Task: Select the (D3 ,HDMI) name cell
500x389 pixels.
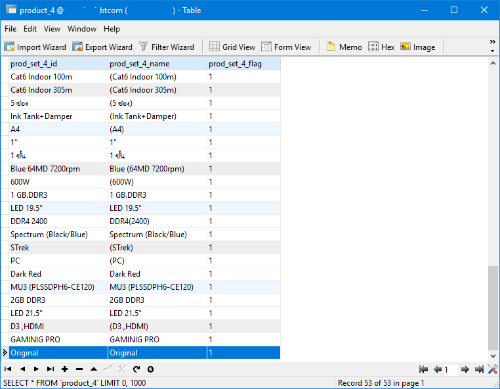Action: [157, 326]
